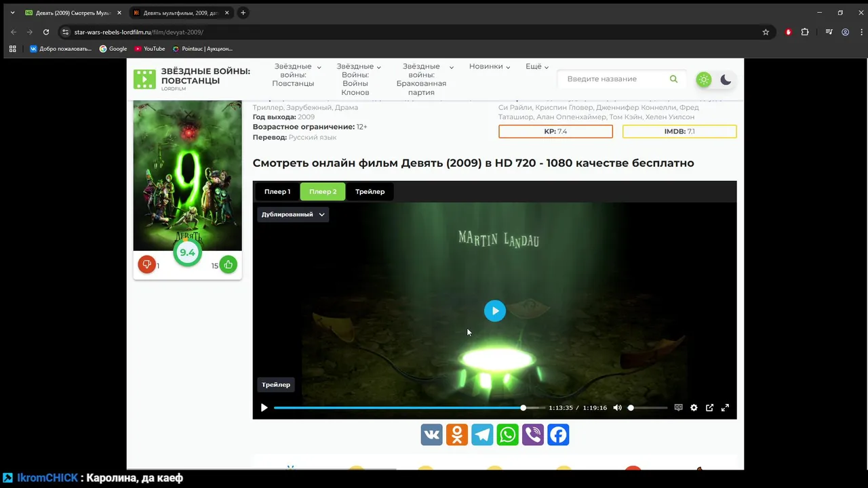Click the movie poster thumbnail
The image size is (868, 488).
coord(187,176)
